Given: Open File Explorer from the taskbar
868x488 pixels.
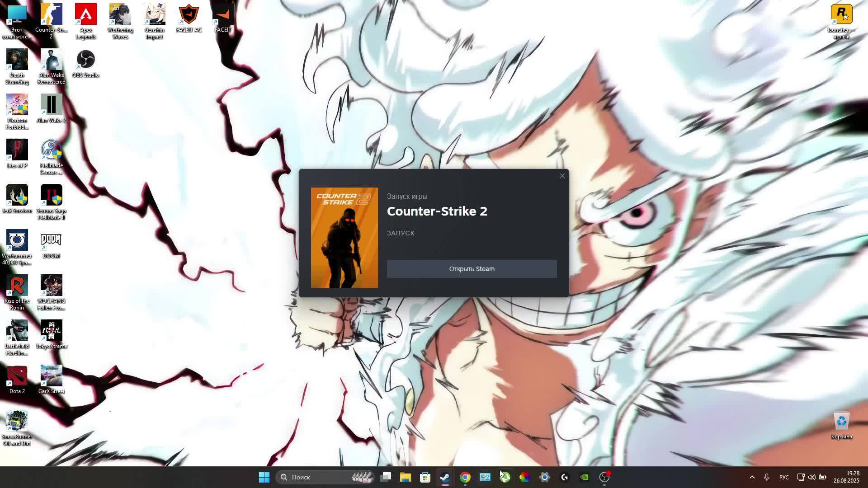Looking at the screenshot, I should pos(405,477).
